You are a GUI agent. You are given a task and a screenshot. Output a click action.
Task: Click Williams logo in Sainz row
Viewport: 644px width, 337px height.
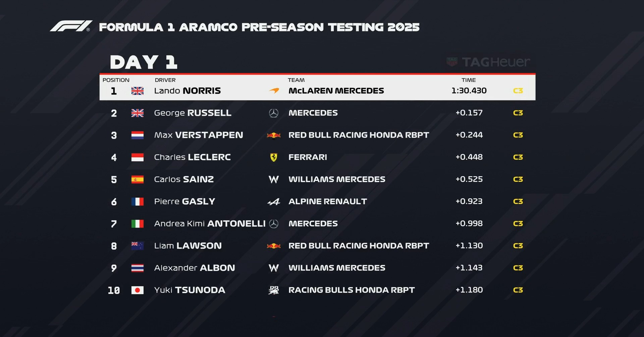[x=274, y=180]
